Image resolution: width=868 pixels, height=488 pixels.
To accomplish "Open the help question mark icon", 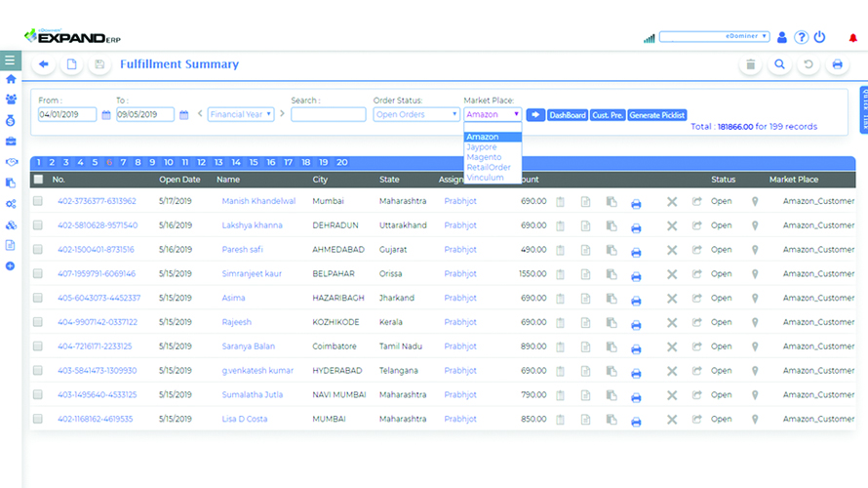I will 801,37.
